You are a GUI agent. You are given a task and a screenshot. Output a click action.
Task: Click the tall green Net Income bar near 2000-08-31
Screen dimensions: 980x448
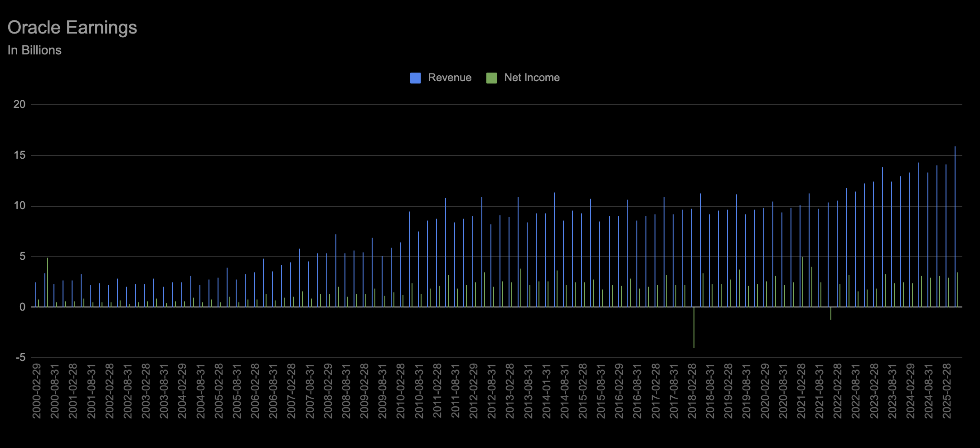coord(48,282)
